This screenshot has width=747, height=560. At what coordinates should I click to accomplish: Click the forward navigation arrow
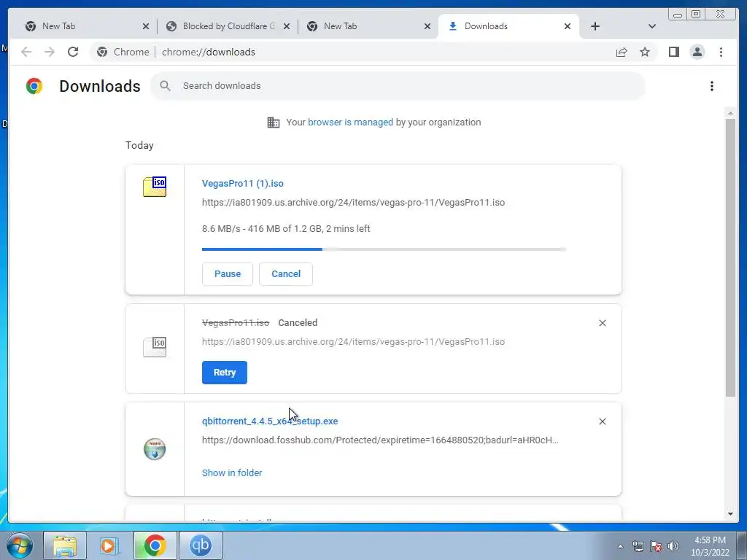click(x=50, y=52)
